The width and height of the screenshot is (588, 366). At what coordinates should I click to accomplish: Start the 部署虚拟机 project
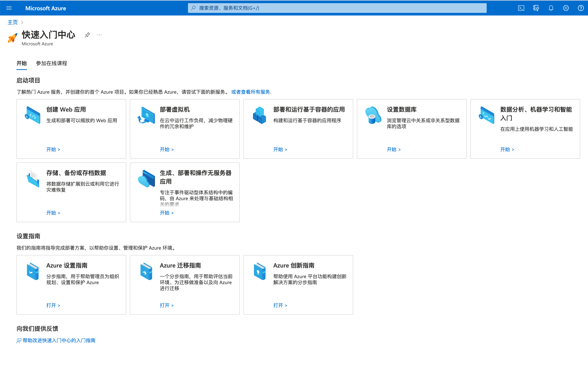tap(167, 149)
